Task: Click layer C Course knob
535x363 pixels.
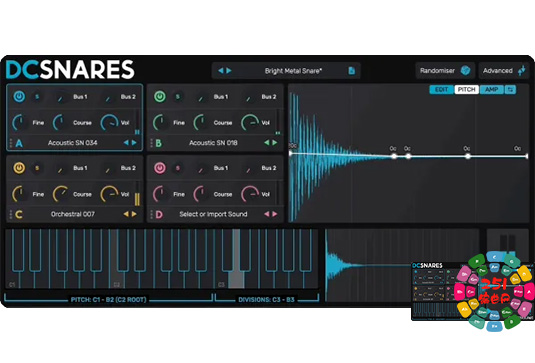Action: 60,194
